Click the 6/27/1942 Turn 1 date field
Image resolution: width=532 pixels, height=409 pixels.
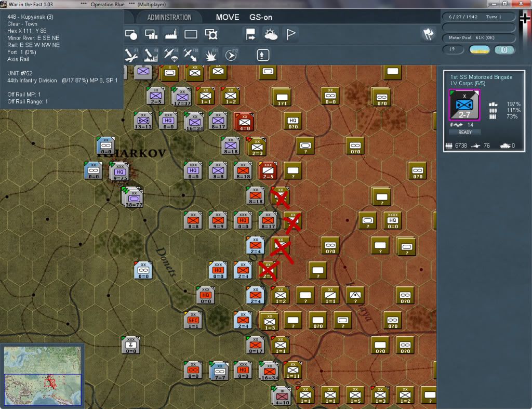pyautogui.click(x=478, y=17)
